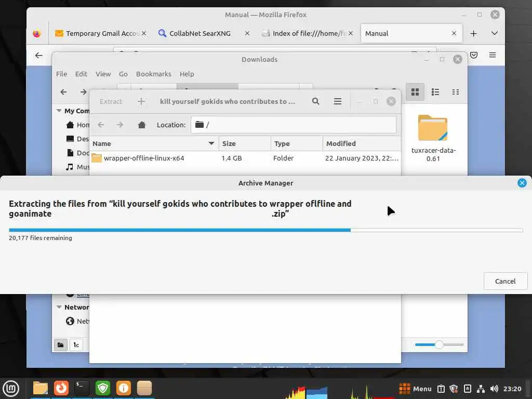Open Firefox application menu
The height and width of the screenshot is (399, 532).
(x=493, y=55)
